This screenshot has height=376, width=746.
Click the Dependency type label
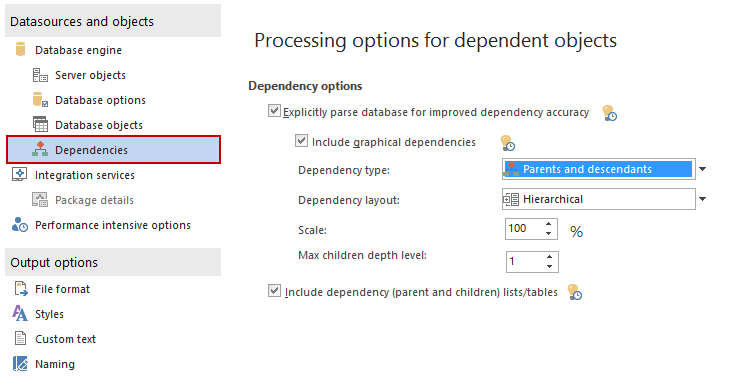pyautogui.click(x=344, y=170)
